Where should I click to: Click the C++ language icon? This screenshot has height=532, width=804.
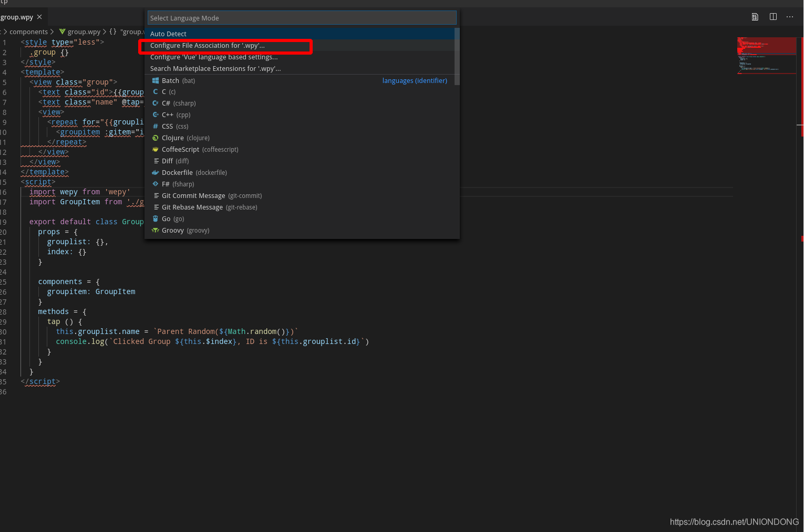(x=156, y=115)
